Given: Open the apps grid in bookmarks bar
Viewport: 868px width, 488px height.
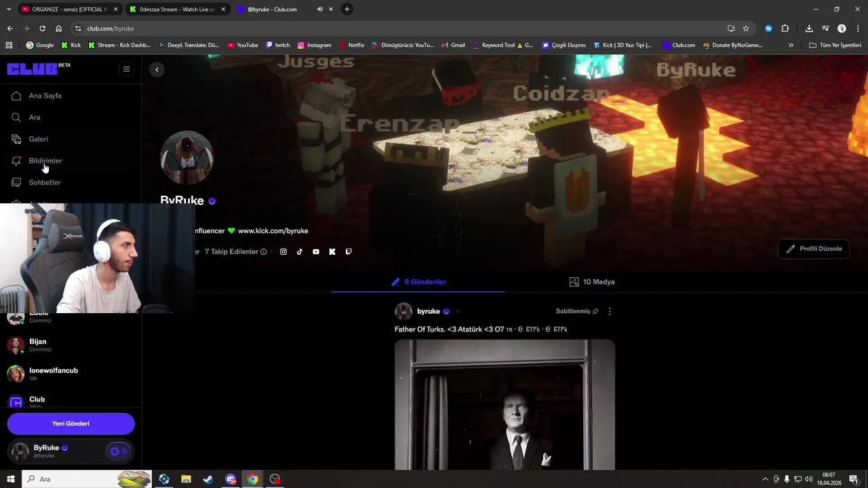Looking at the screenshot, I should point(9,45).
